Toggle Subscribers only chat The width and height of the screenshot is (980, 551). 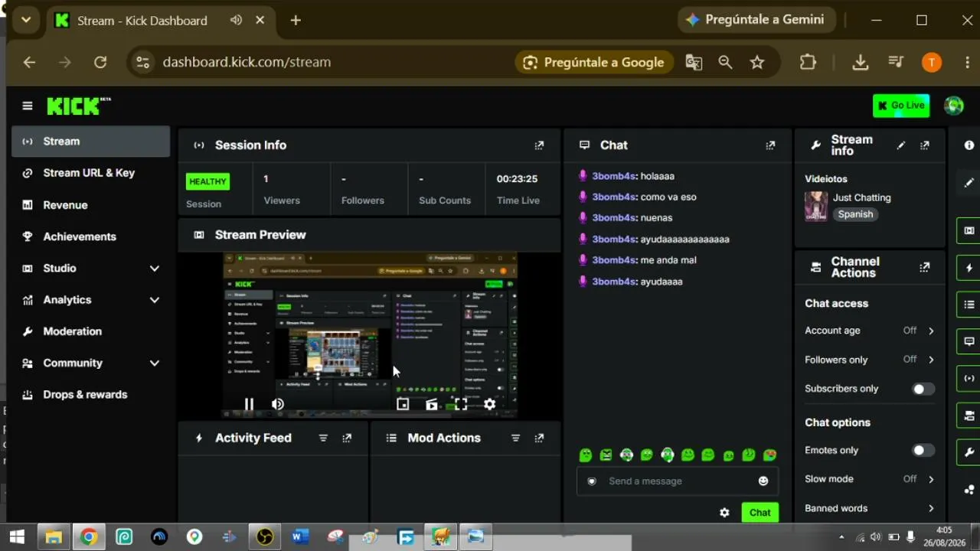click(x=923, y=389)
